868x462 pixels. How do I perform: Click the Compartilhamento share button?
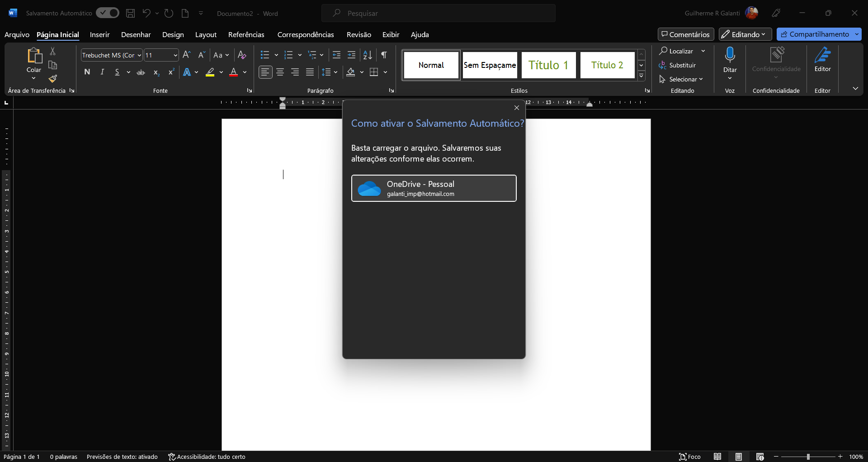(815, 34)
